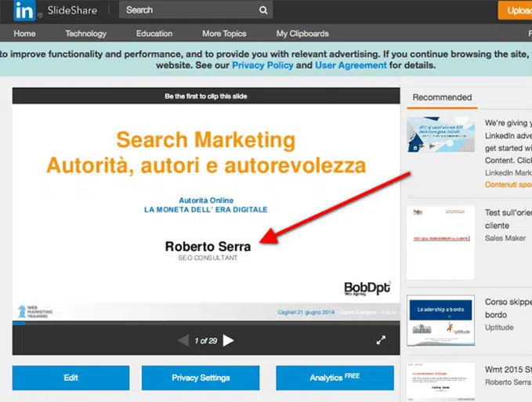Click 'Uptitude' author name
The height and width of the screenshot is (402, 532).
pyautogui.click(x=499, y=328)
